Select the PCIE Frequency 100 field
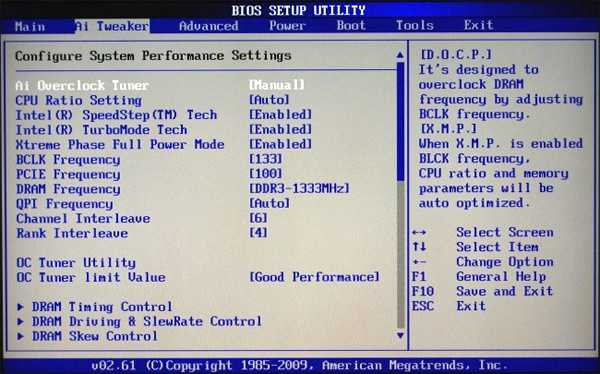 point(266,174)
